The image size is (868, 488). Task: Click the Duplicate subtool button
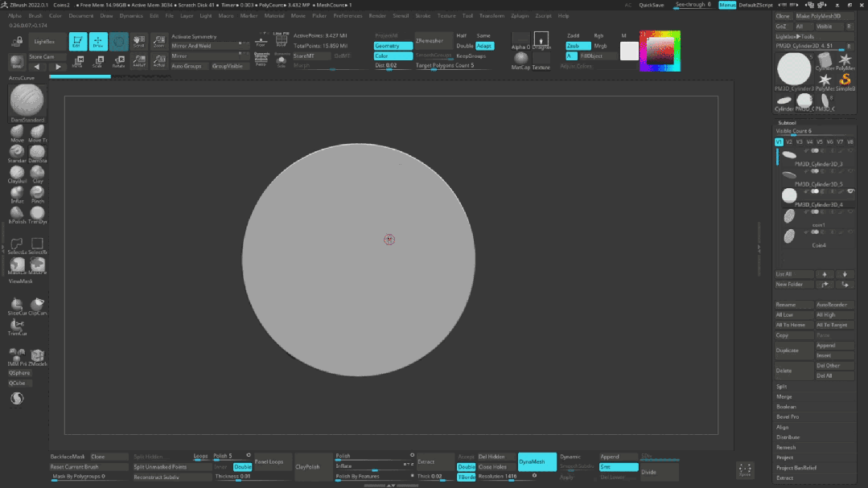(794, 351)
